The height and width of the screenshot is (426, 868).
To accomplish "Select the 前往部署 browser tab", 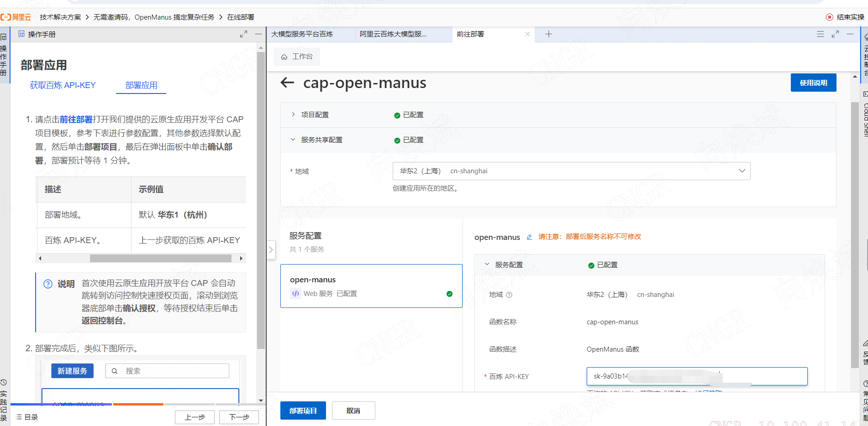I will click(x=470, y=34).
